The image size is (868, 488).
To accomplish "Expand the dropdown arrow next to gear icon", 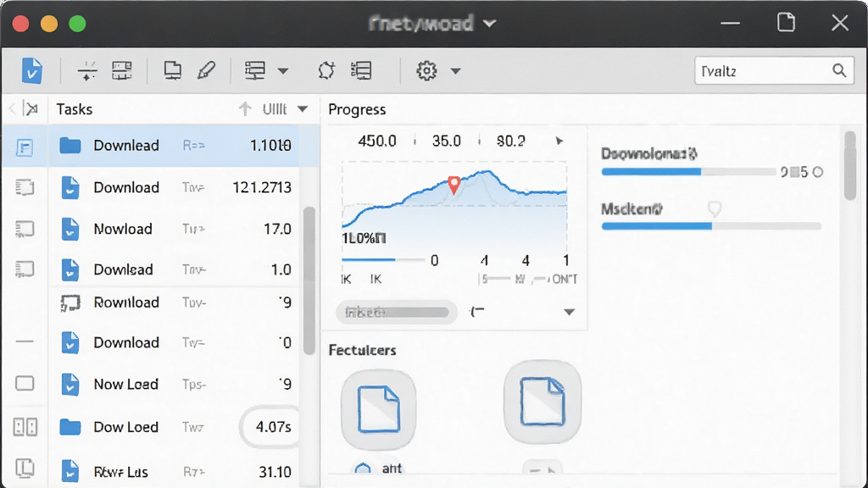I will (455, 71).
